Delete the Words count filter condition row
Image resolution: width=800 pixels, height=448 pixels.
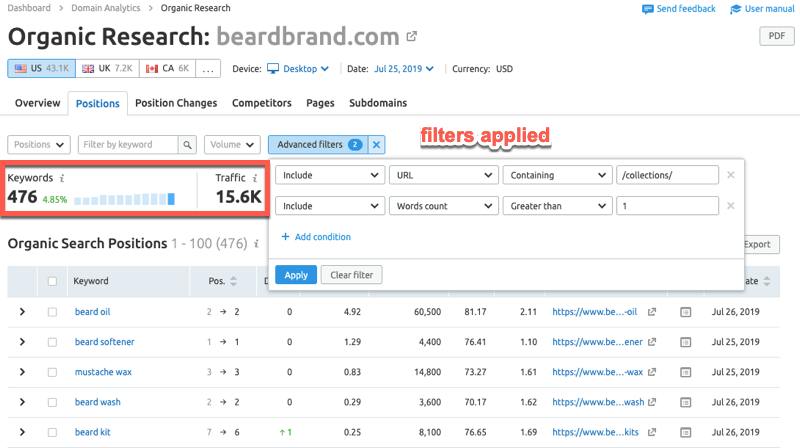tap(730, 205)
